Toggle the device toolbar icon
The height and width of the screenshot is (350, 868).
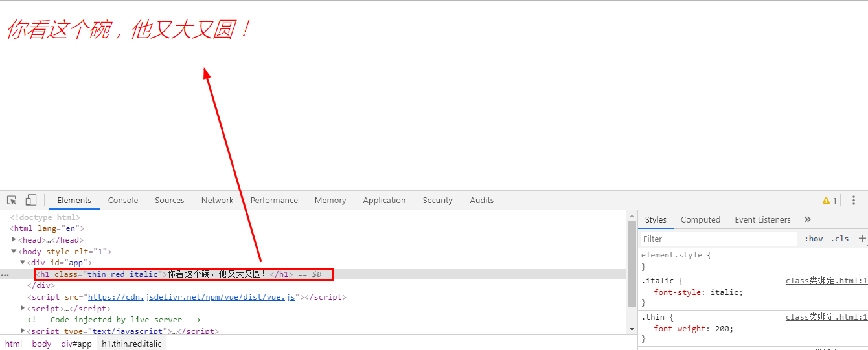(31, 200)
